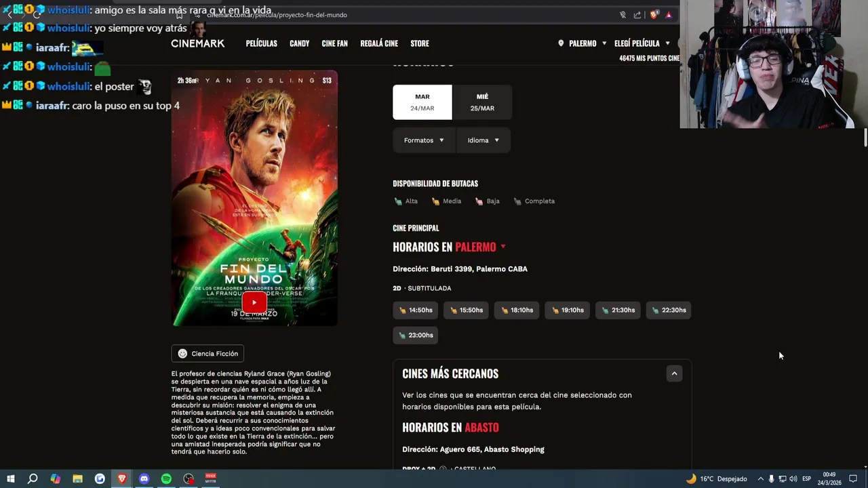Screen dimensions: 868x488
Task: Click the 46475 Mis Puntos Cine text
Action: click(x=649, y=58)
